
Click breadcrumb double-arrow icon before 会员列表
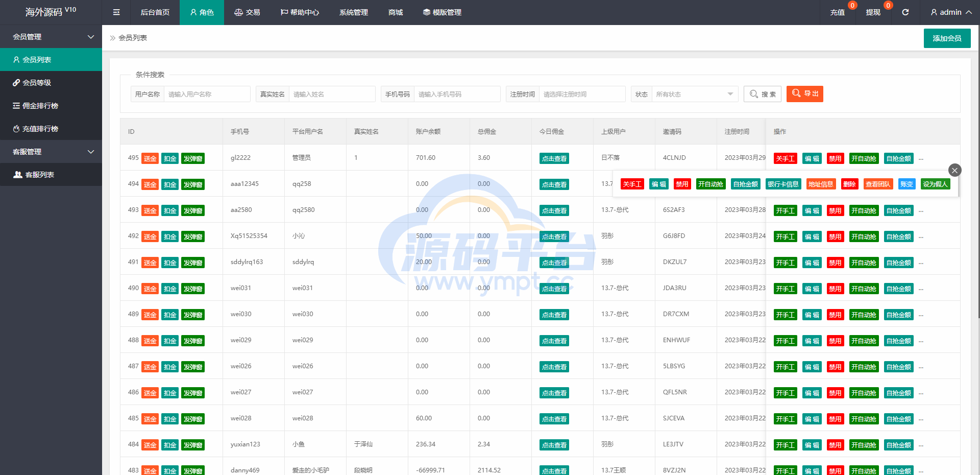(113, 38)
